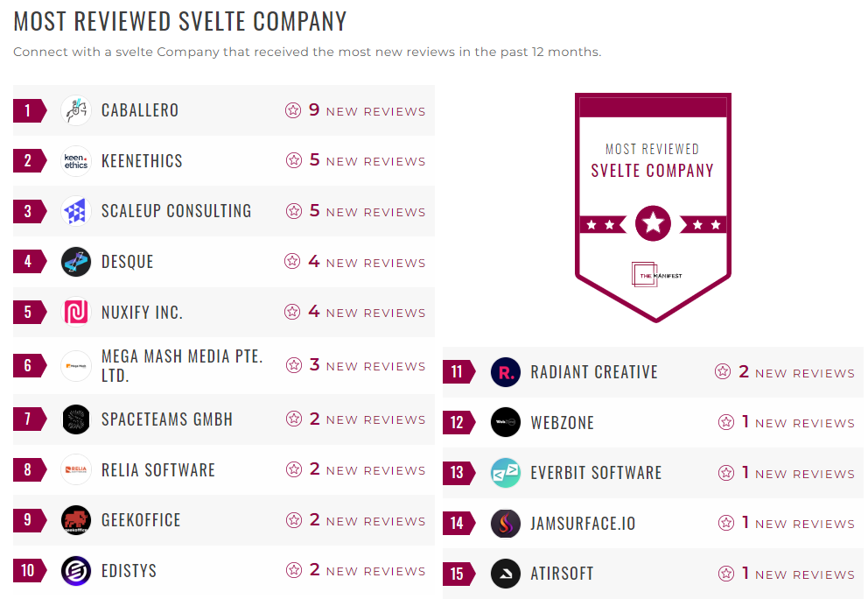Image resolution: width=868 pixels, height=606 pixels.
Task: Click the Atirsoft black logo icon
Action: tap(506, 574)
